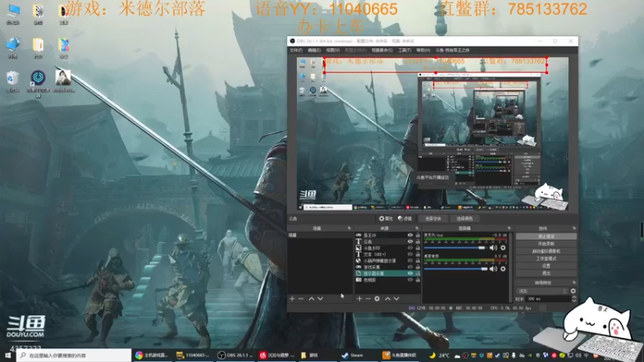
Task: Open OBS 设置 settings button
Action: click(546, 266)
